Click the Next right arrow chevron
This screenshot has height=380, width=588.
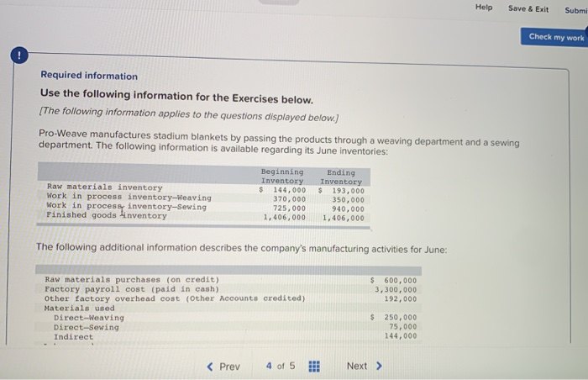click(379, 366)
